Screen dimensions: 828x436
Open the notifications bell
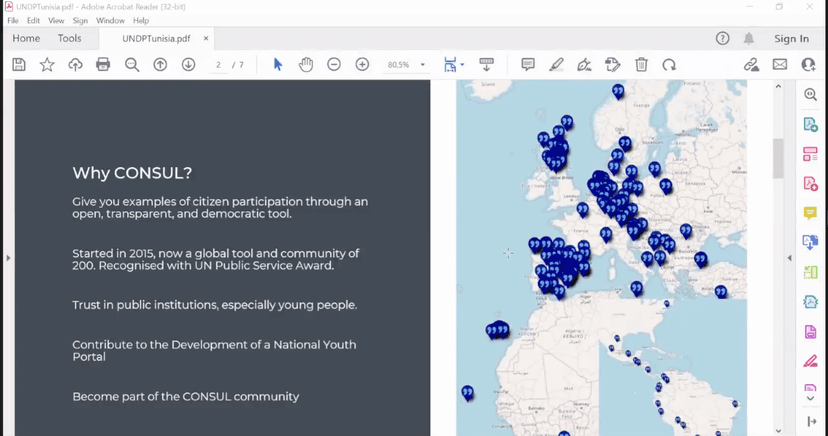click(749, 39)
